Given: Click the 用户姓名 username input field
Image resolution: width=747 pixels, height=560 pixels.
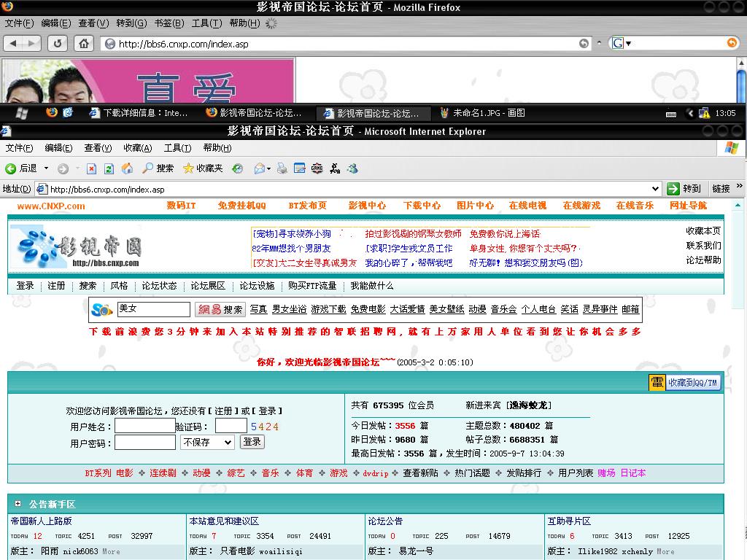Looking at the screenshot, I should pyautogui.click(x=145, y=426).
